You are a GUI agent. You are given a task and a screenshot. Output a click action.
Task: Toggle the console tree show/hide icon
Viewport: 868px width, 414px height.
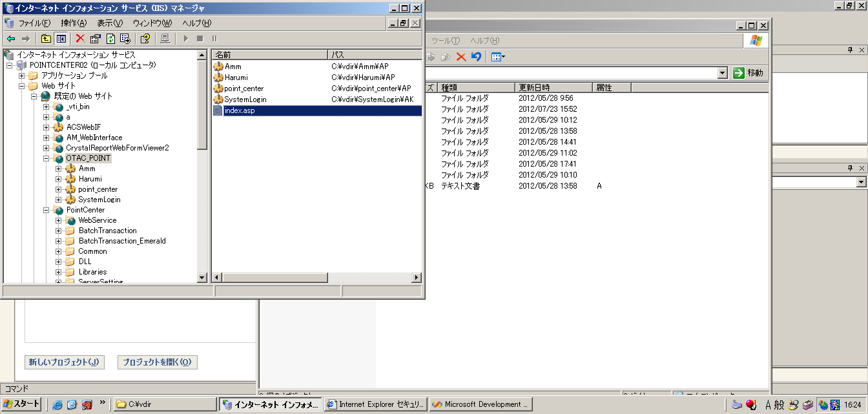pos(61,39)
